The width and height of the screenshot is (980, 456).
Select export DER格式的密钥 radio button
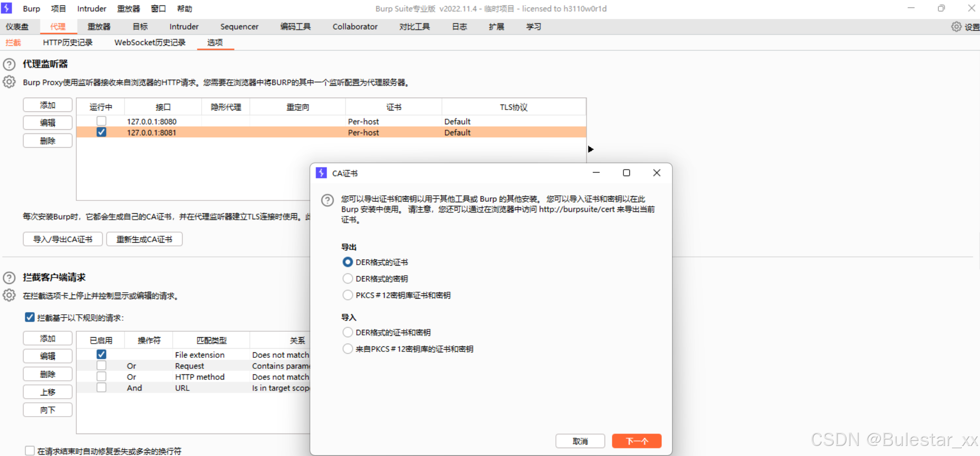348,278
